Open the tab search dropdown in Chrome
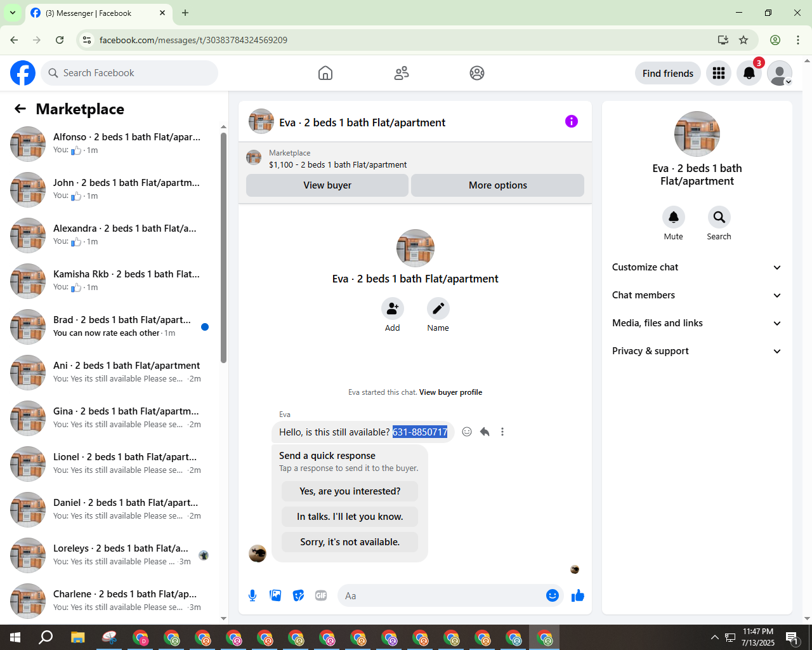The width and height of the screenshot is (812, 650). (12, 13)
